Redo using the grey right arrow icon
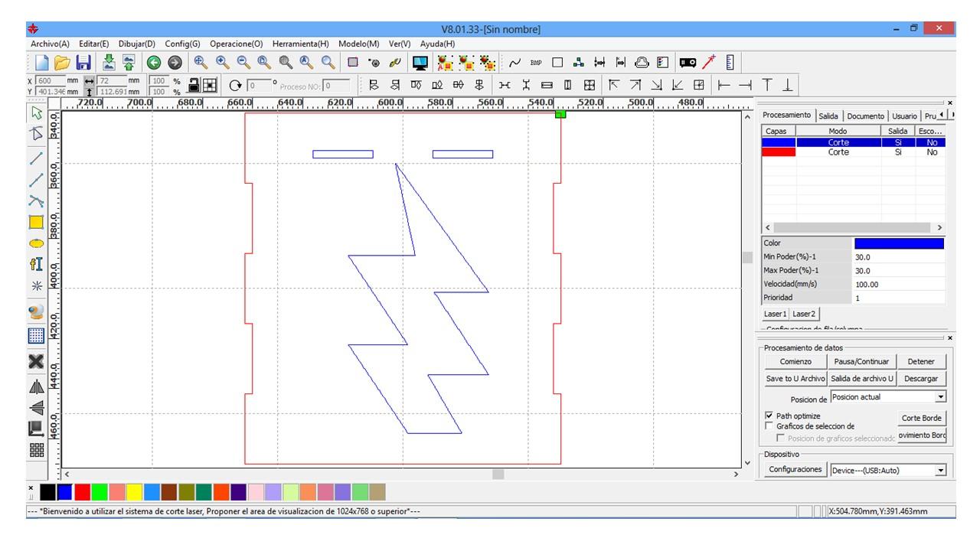Image resolution: width=980 pixels, height=551 pixels. [x=175, y=63]
